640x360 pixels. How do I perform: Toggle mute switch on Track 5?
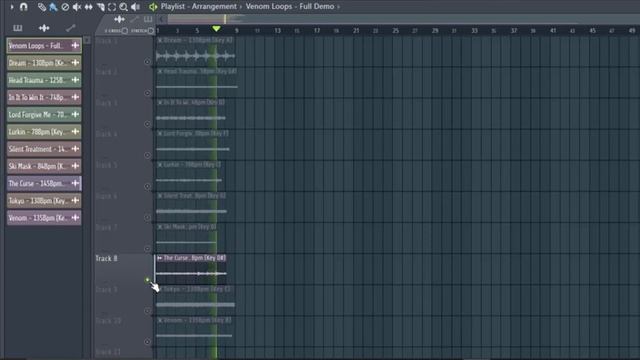click(147, 187)
